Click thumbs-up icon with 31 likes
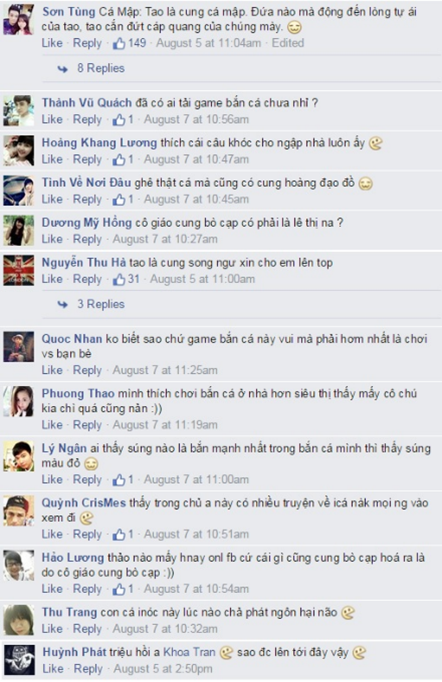The height and width of the screenshot is (682, 442). click(119, 279)
